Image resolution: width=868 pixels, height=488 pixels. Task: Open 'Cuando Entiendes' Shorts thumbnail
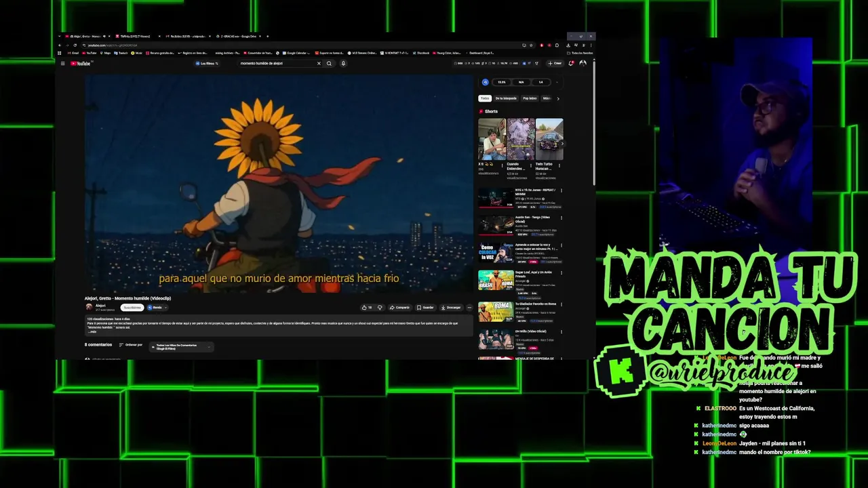pyautogui.click(x=521, y=139)
